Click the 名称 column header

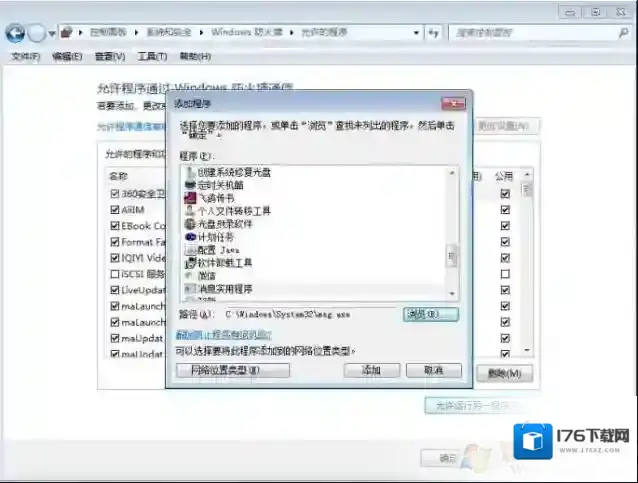coord(118,176)
